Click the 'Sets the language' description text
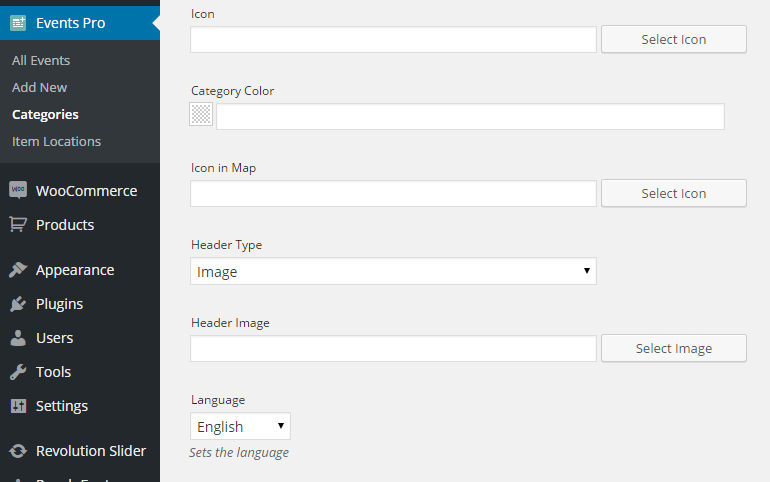770x482 pixels. click(x=239, y=453)
